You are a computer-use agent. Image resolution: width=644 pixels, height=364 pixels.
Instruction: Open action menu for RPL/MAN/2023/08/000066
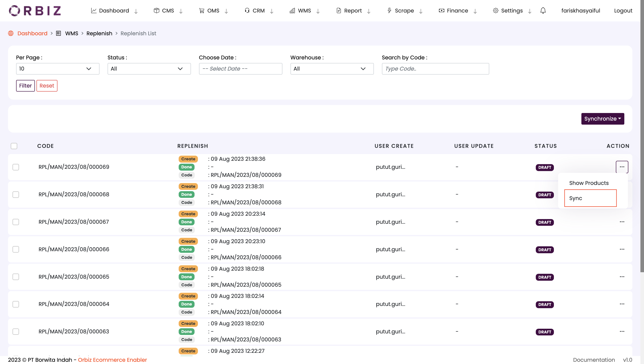point(622,249)
